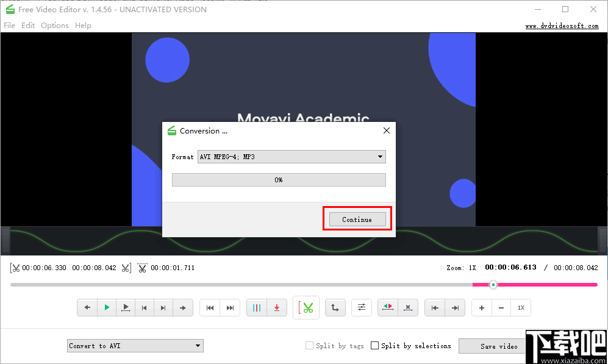Open the adjustments sliders icon

pos(362,307)
